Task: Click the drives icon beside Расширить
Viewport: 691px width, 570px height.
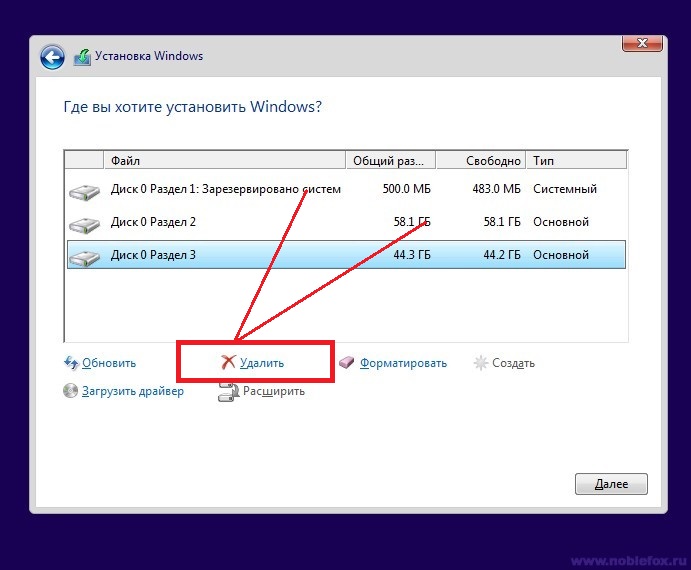Action: pos(228,392)
